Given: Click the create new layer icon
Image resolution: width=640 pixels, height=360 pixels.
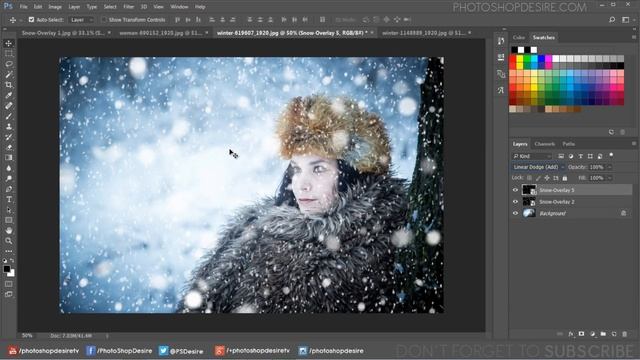Looking at the screenshot, I should pos(614,334).
